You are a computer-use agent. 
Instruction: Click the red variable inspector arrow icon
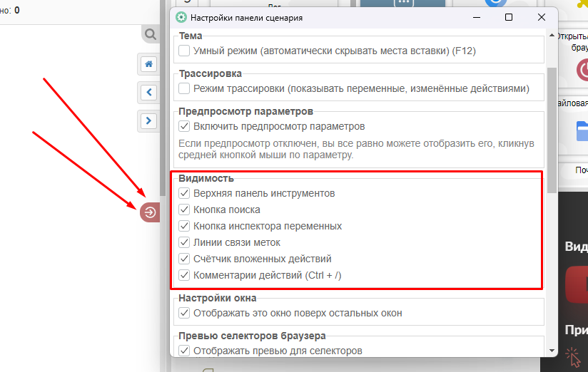[151, 212]
